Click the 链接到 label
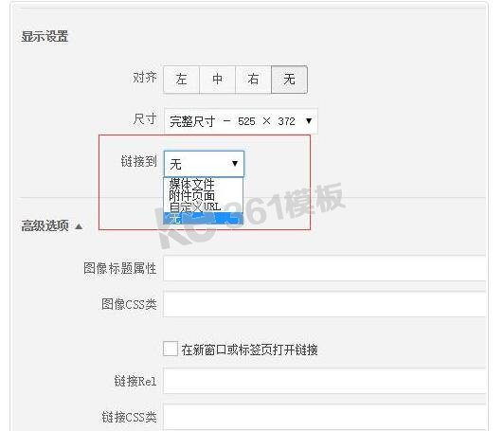This screenshot has width=504, height=431. click(139, 161)
